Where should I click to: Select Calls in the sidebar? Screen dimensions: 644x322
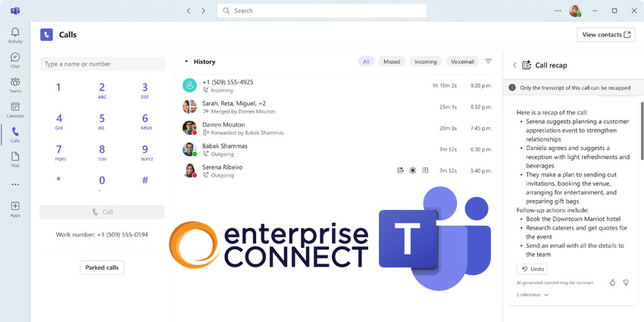[x=15, y=135]
